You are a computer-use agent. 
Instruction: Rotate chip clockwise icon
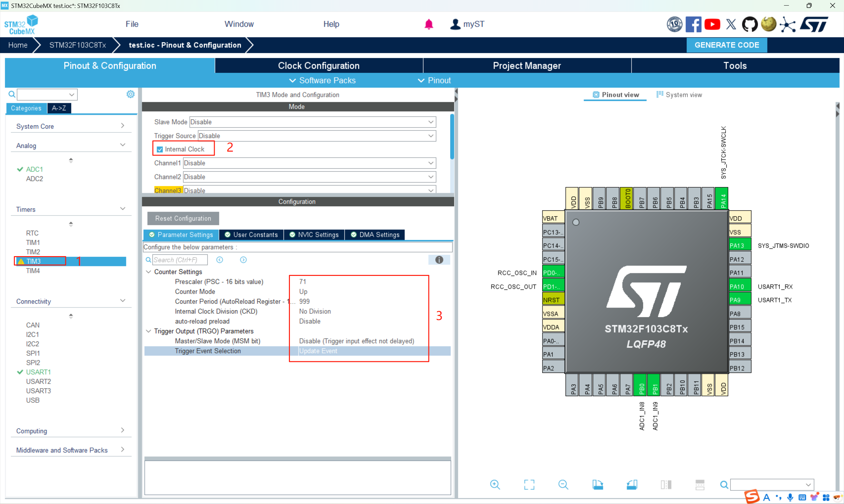598,485
